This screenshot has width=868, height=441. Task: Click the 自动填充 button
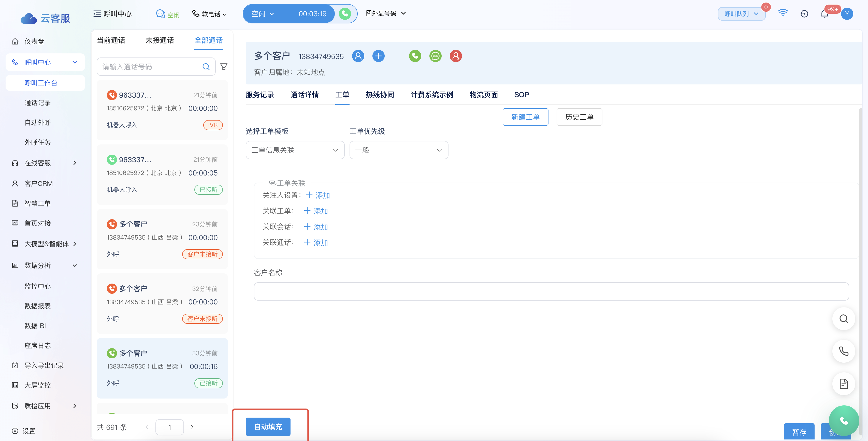pos(268,427)
